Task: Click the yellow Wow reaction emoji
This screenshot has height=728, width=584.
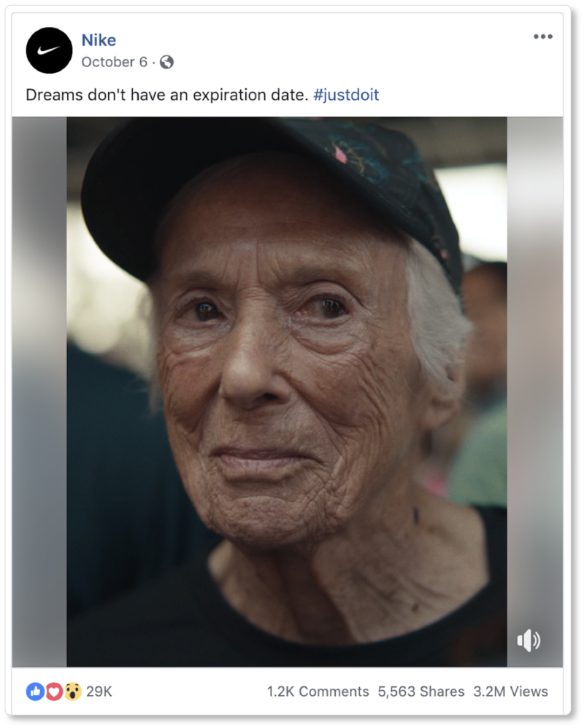Action: click(x=72, y=692)
